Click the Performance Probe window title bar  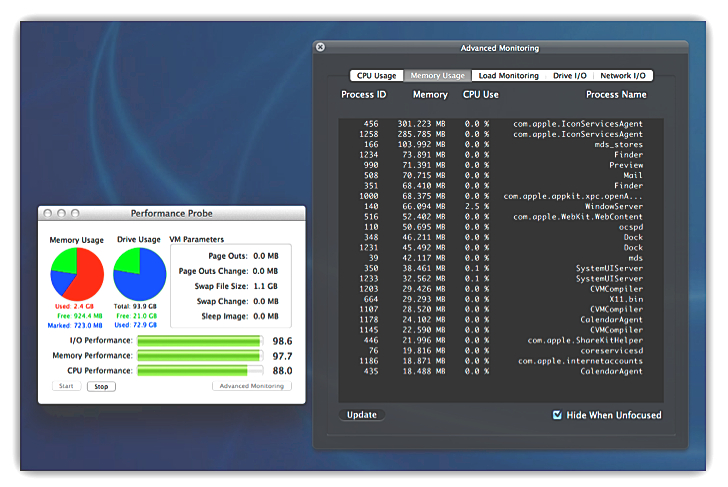click(172, 214)
